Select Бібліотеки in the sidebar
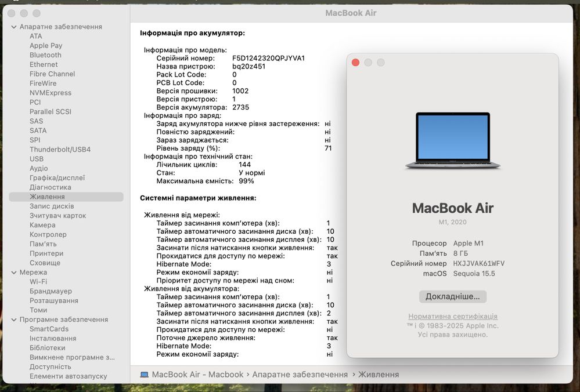580x392 pixels. (48, 348)
